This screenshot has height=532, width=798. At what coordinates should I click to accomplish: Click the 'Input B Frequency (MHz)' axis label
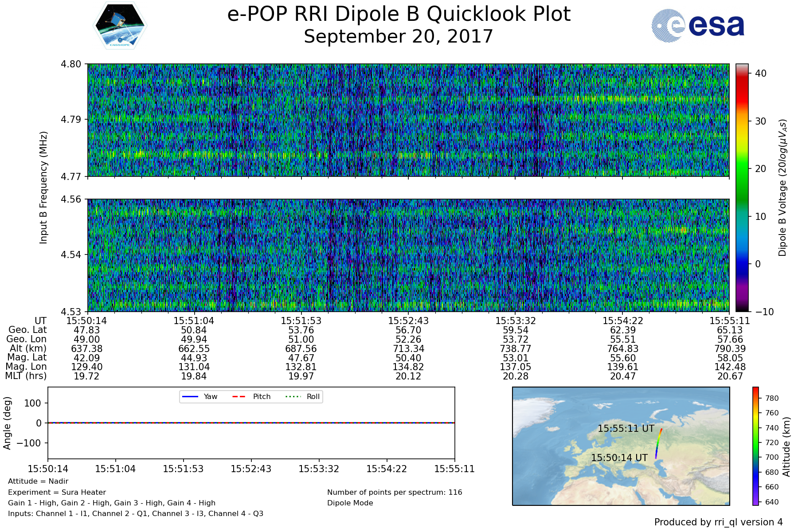coord(43,188)
